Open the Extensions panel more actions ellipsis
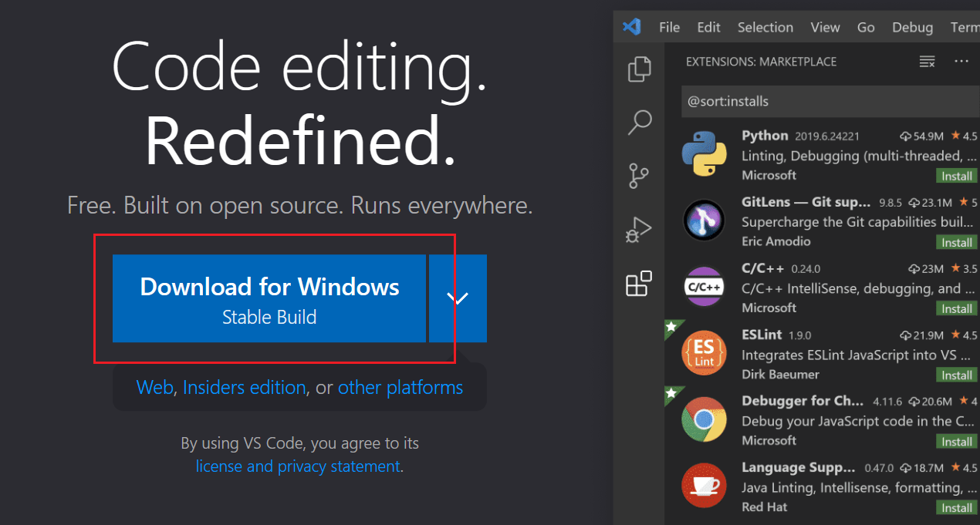This screenshot has width=980, height=525. tap(961, 61)
